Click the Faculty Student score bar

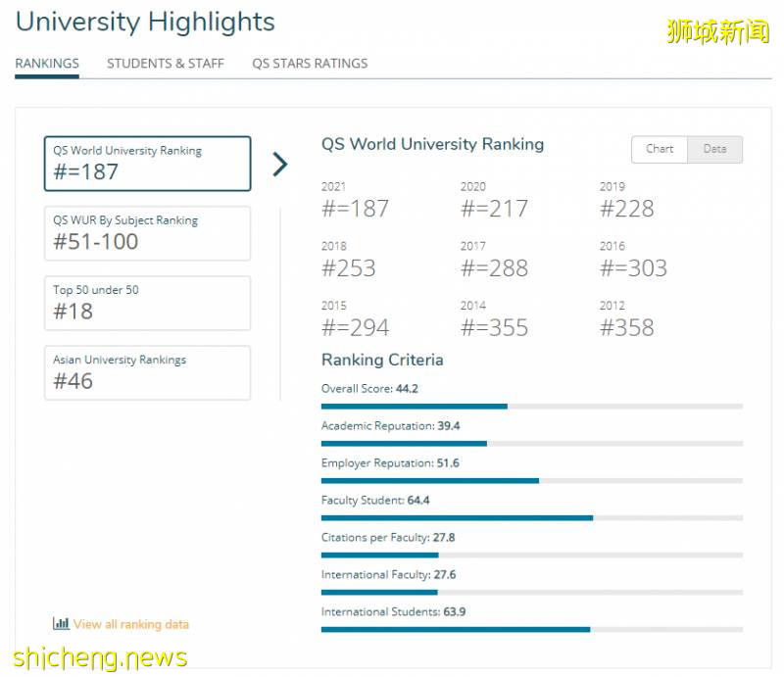[531, 517]
